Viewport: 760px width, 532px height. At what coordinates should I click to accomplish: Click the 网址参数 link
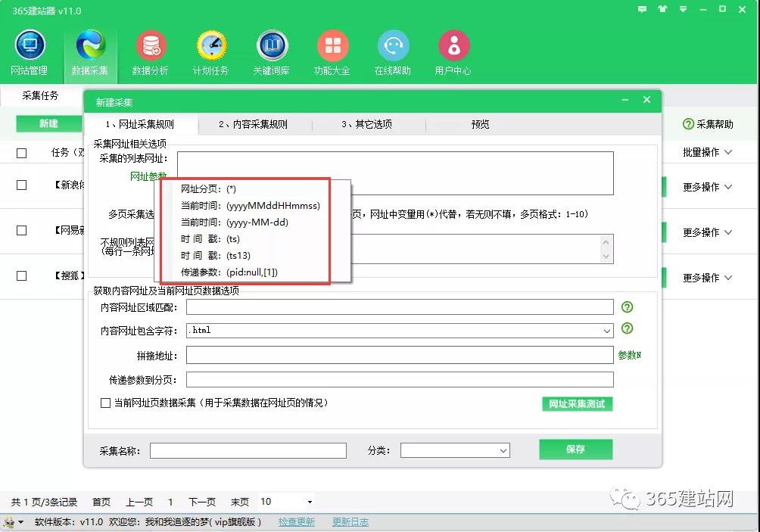pos(148,176)
